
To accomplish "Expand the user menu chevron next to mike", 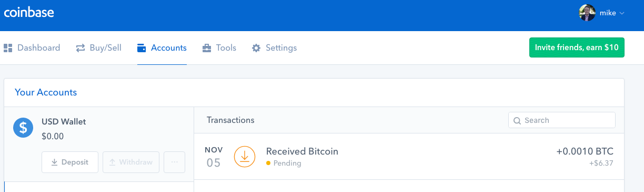I will pyautogui.click(x=622, y=14).
